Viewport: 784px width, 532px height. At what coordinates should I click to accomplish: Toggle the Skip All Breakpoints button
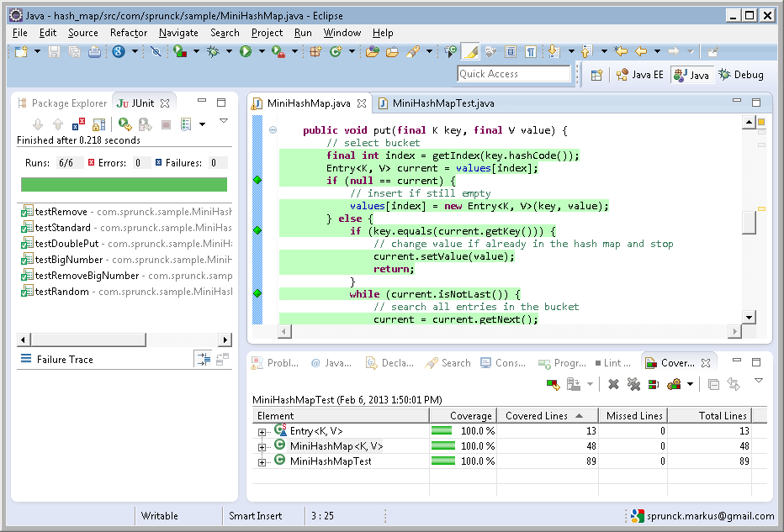pyautogui.click(x=156, y=51)
